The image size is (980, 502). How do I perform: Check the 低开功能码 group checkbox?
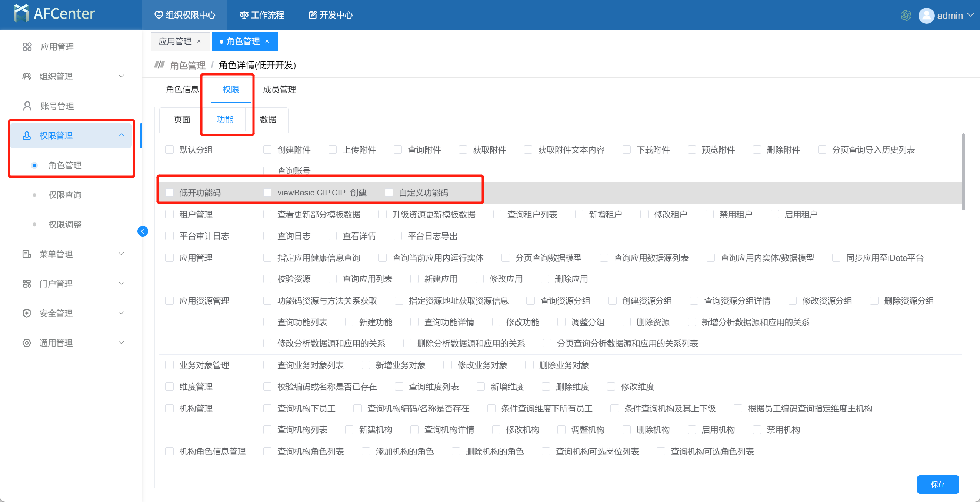click(x=170, y=193)
